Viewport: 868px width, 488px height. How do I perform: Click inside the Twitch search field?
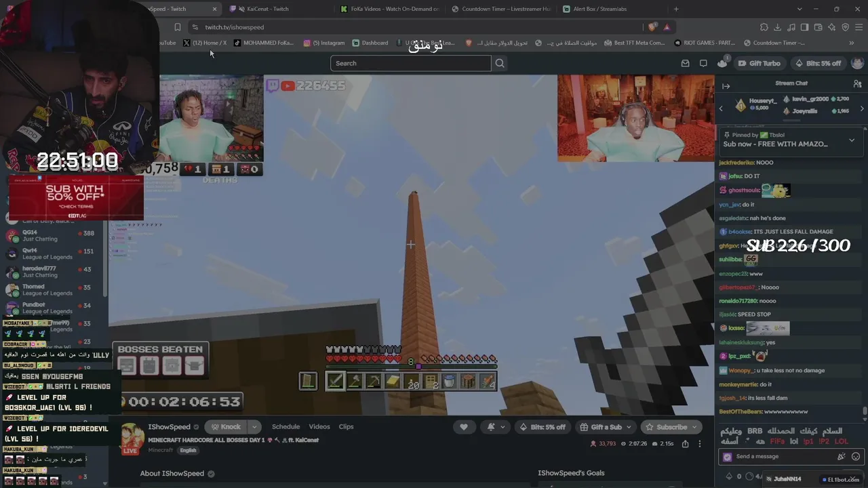[410, 63]
